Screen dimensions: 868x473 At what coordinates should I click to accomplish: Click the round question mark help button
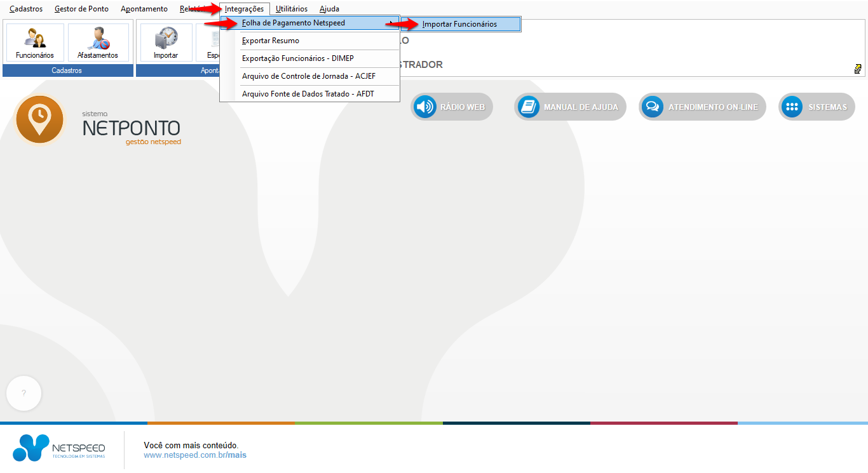tap(24, 394)
